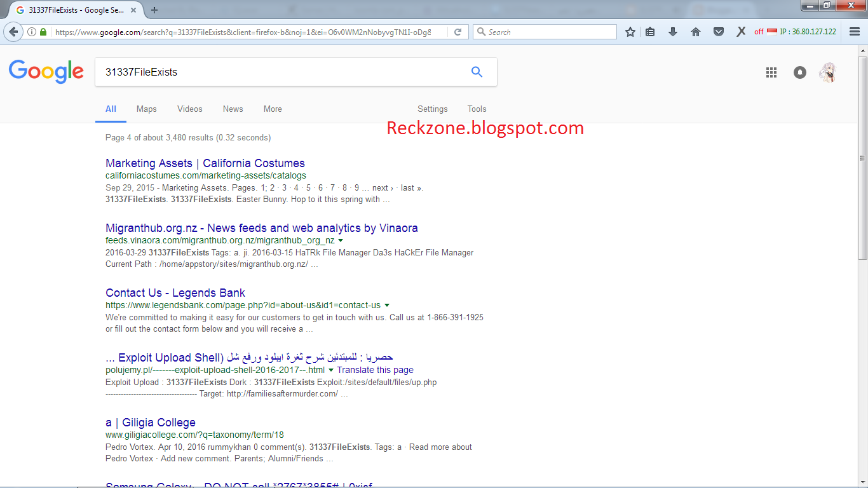Open the search Settings menu
868x488 pixels.
433,109
